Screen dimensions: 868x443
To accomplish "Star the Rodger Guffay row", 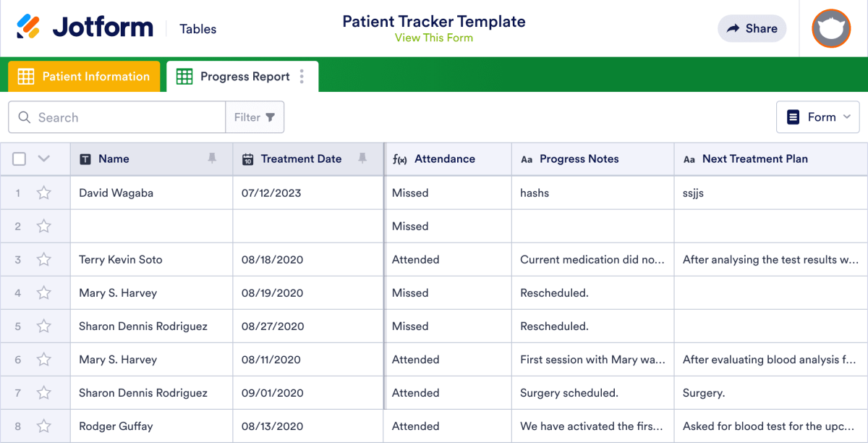I will (x=43, y=426).
